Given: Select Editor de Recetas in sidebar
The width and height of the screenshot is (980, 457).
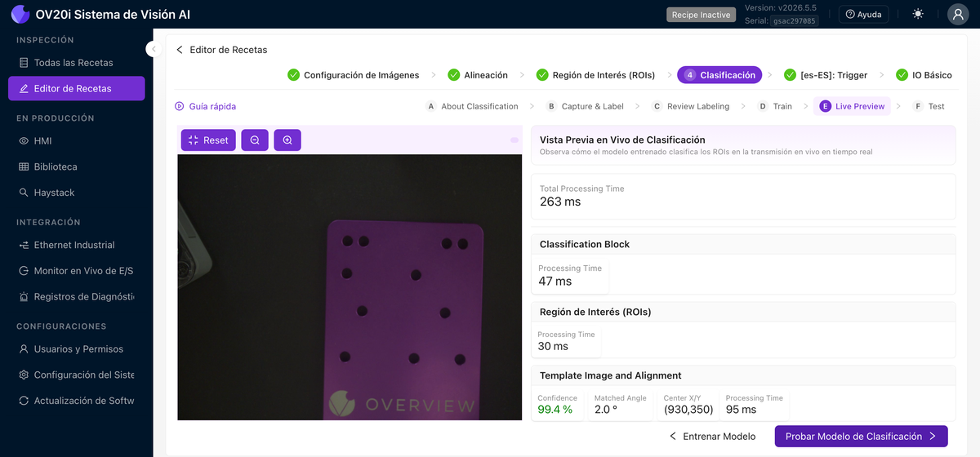Looking at the screenshot, I should click(x=77, y=88).
